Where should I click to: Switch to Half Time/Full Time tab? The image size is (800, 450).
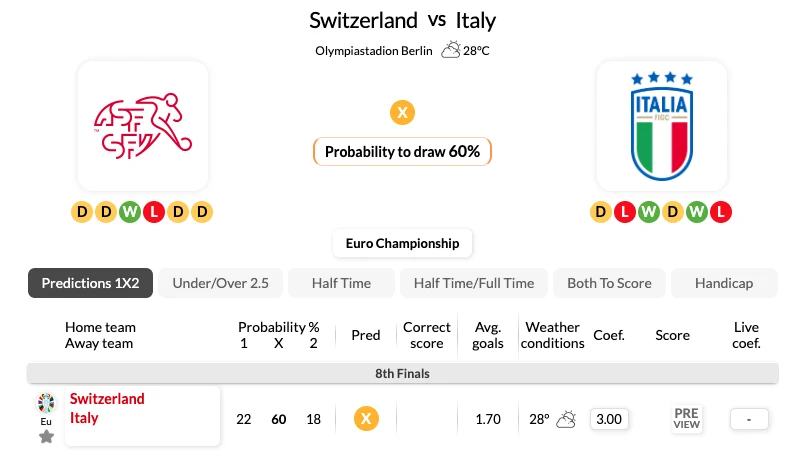[474, 283]
